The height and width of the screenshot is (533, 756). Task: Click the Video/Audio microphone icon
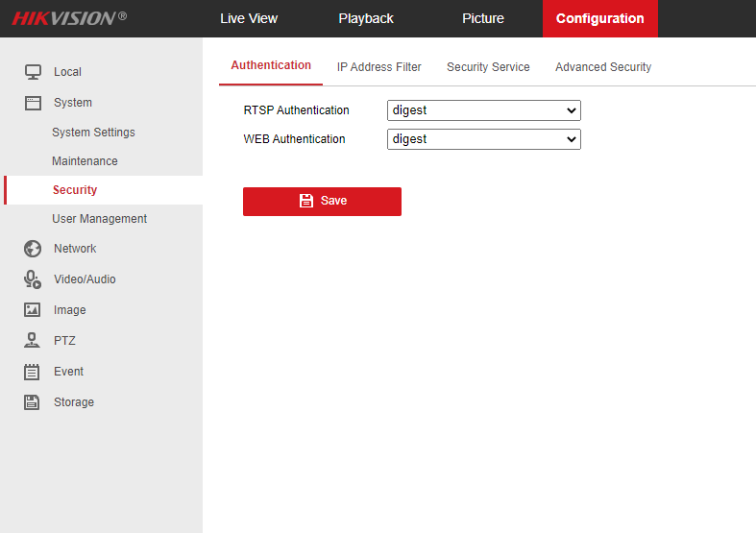coord(33,279)
